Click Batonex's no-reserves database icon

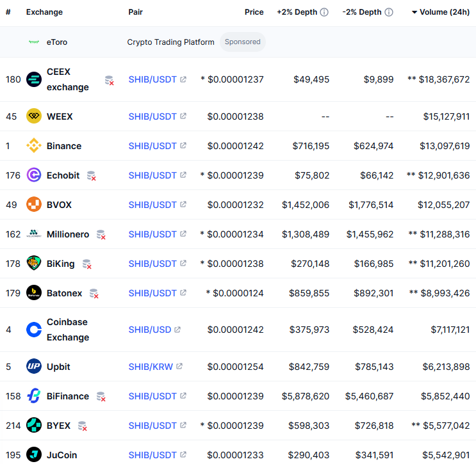coord(94,294)
